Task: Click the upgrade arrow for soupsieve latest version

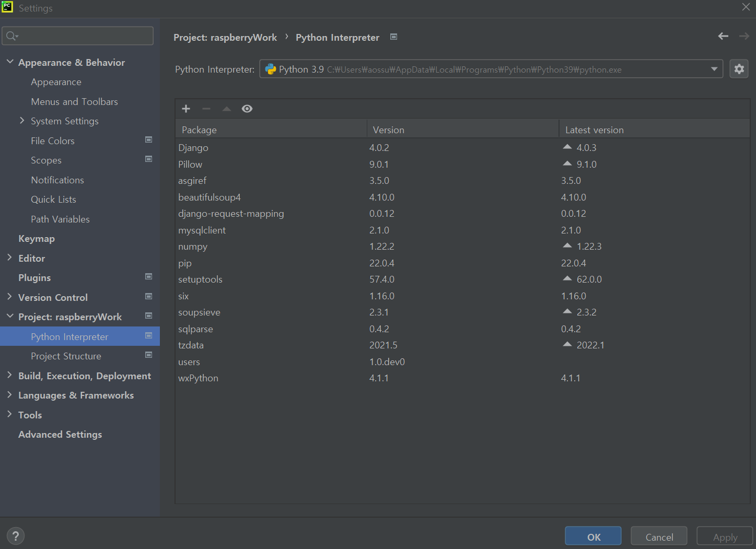Action: coord(567,311)
